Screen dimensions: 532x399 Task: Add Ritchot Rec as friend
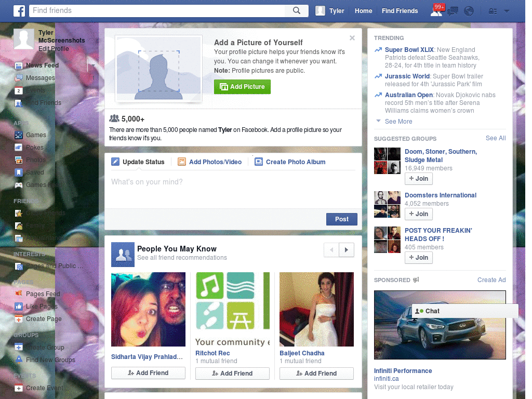[x=232, y=374]
